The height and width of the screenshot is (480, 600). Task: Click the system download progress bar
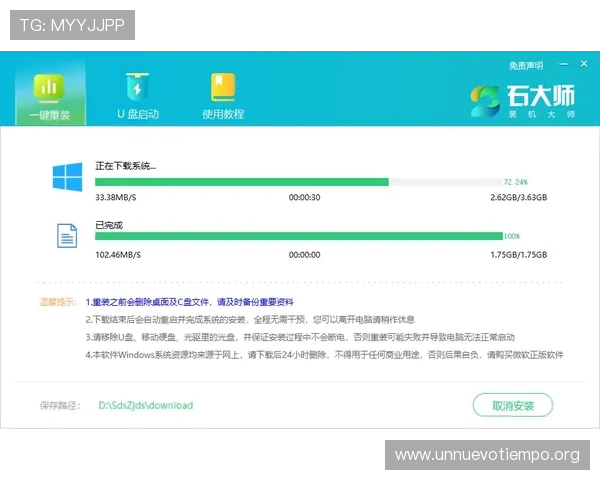[x=298, y=182]
